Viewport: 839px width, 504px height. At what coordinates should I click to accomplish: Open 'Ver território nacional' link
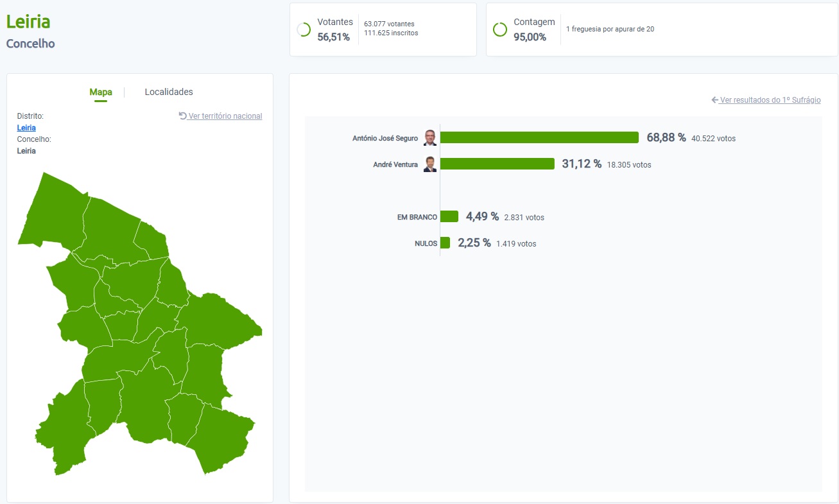click(x=225, y=116)
